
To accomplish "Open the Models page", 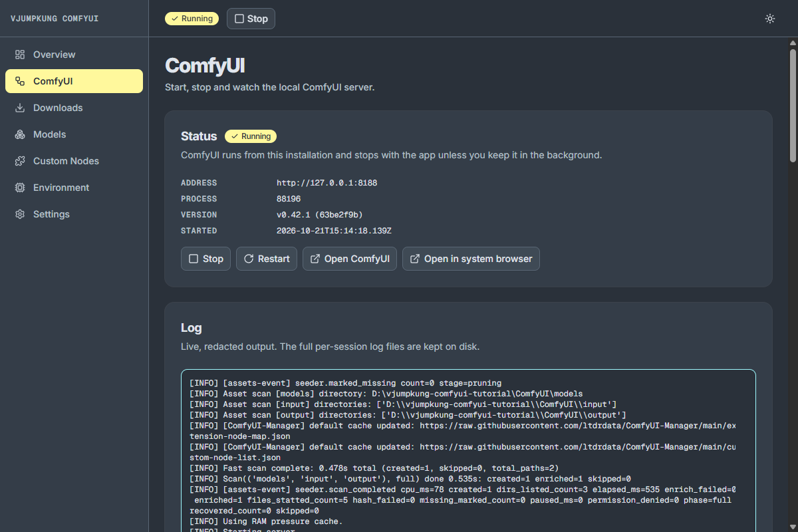I will click(x=74, y=134).
